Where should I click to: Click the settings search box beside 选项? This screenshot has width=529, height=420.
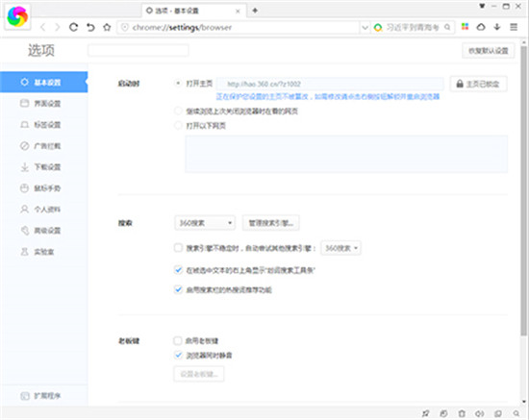(x=138, y=51)
